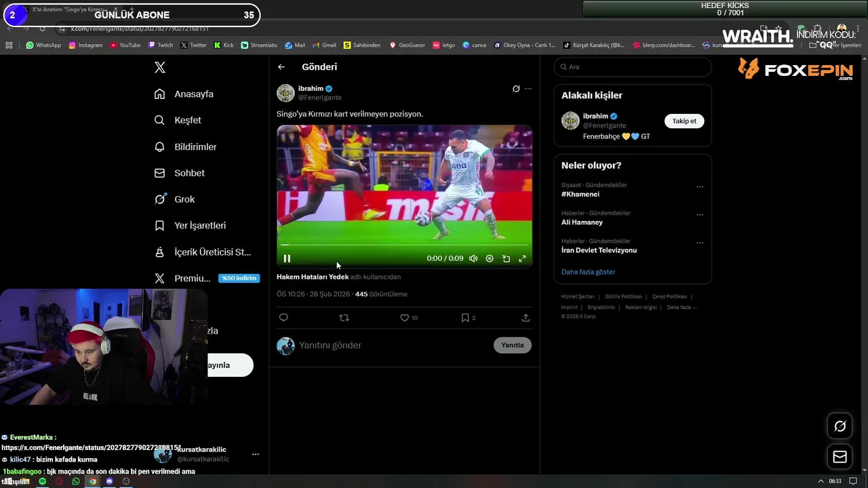Viewport: 868px width, 488px height.
Task: Open account menu dots beside kursatkarakilic
Action: 255,454
